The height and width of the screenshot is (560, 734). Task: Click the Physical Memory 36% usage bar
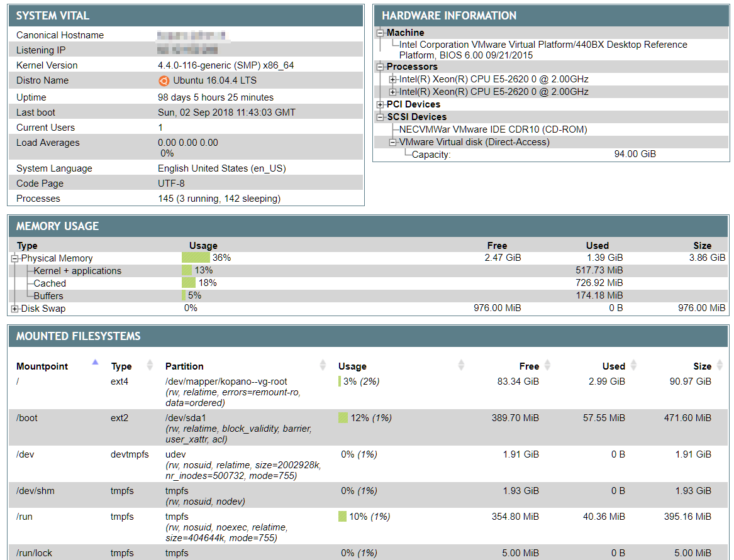coord(196,258)
